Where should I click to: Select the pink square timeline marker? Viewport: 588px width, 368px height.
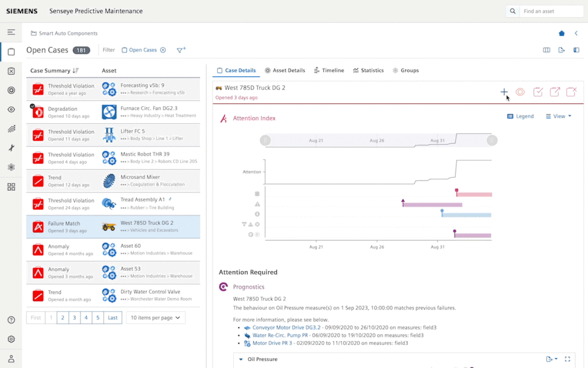tap(457, 191)
